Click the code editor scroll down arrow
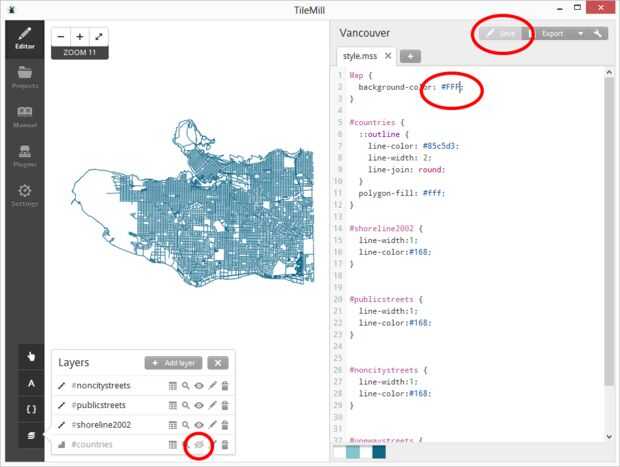The image size is (620, 467). click(x=609, y=437)
